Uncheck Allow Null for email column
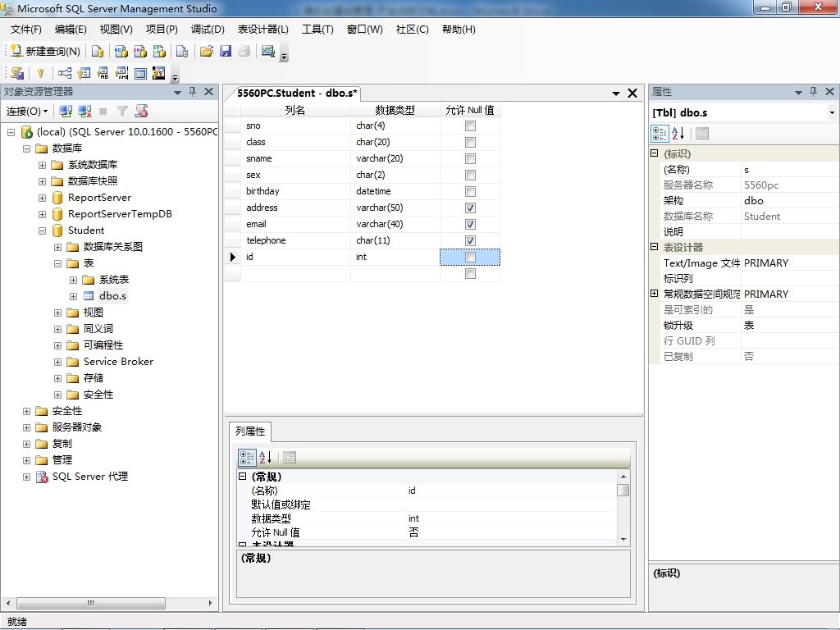The image size is (840, 630). (x=470, y=225)
